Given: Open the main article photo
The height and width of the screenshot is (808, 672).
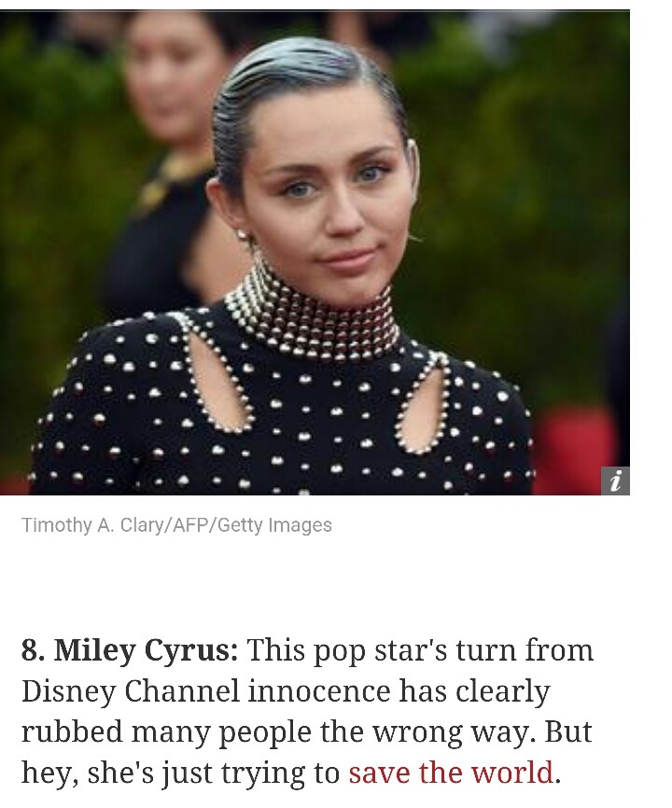Looking at the screenshot, I should 315,253.
